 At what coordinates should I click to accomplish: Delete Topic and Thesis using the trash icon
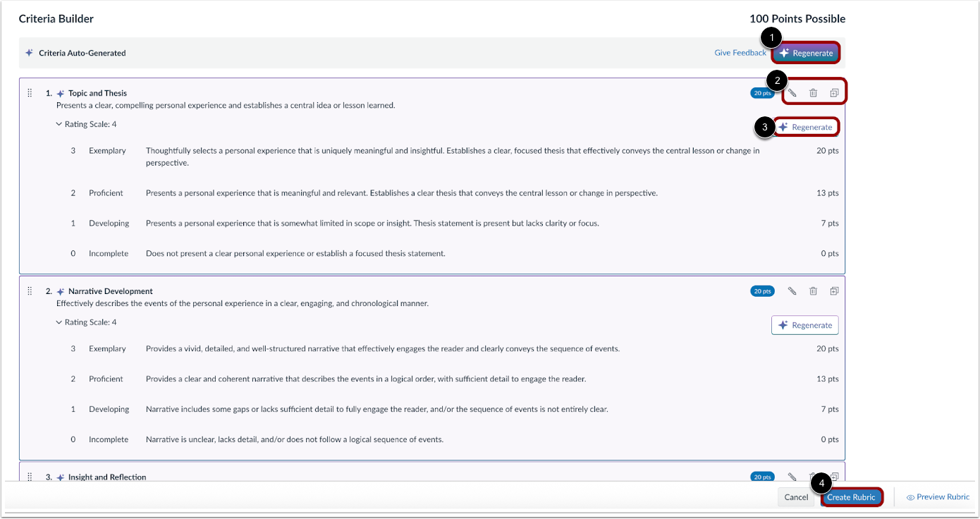click(x=814, y=92)
